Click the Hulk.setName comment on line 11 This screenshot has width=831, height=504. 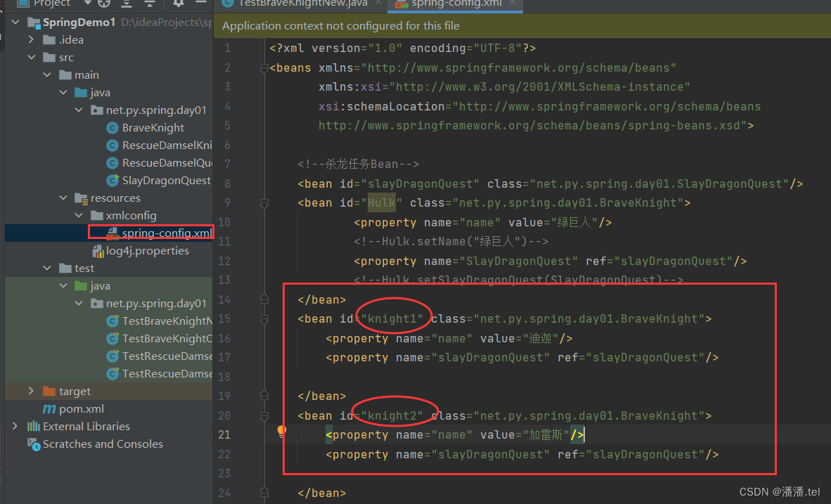tap(451, 242)
